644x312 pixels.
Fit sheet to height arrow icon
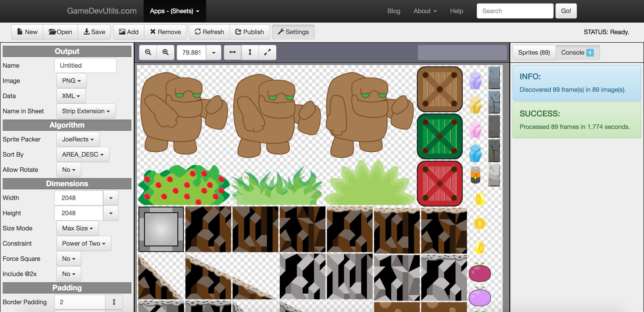250,52
